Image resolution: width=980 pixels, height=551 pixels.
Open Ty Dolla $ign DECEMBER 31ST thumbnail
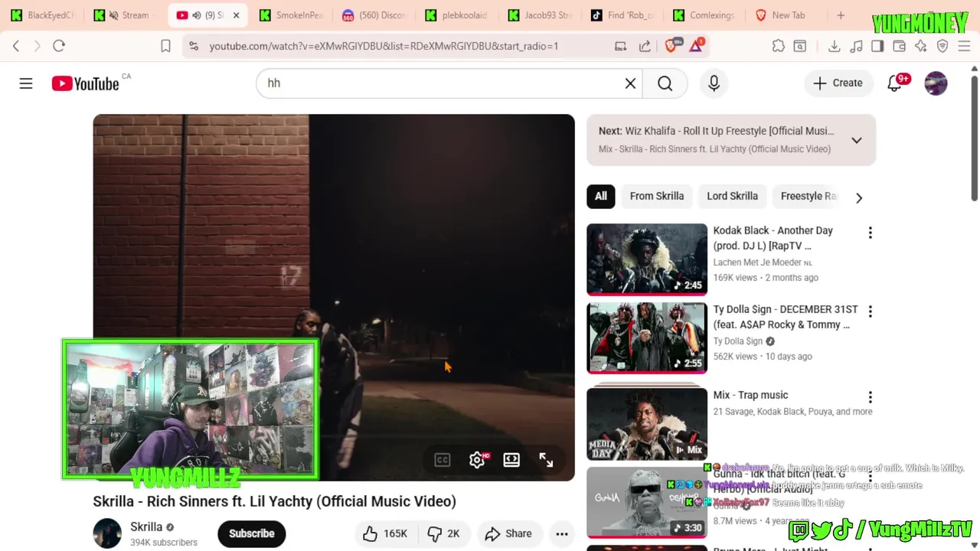[x=647, y=337]
